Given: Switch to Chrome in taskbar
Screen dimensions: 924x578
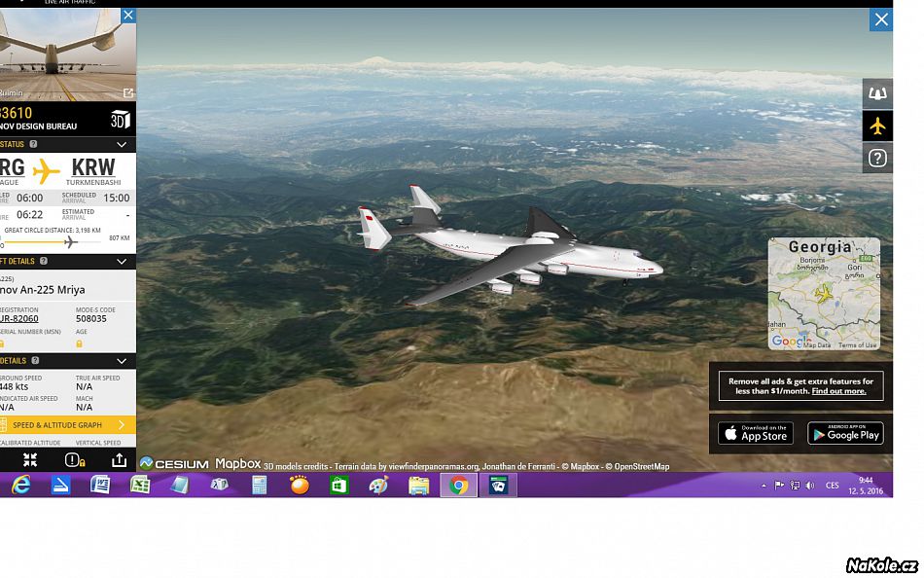Looking at the screenshot, I should 458,485.
